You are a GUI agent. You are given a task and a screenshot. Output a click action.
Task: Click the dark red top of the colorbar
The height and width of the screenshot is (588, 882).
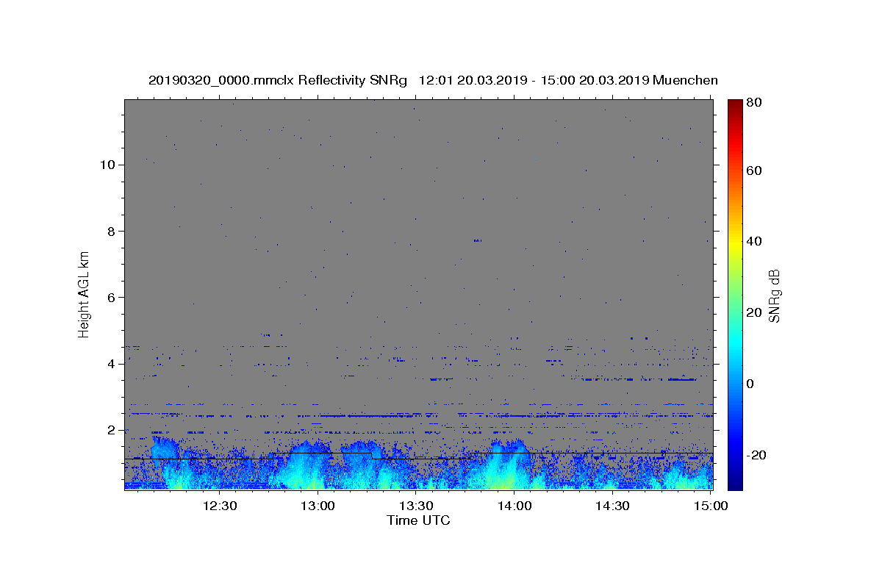pos(735,105)
